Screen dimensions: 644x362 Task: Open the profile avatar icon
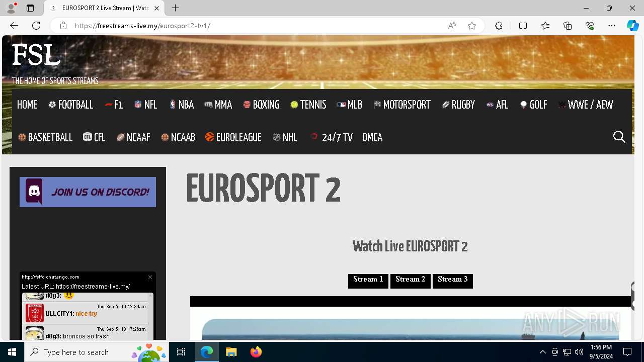11,8
